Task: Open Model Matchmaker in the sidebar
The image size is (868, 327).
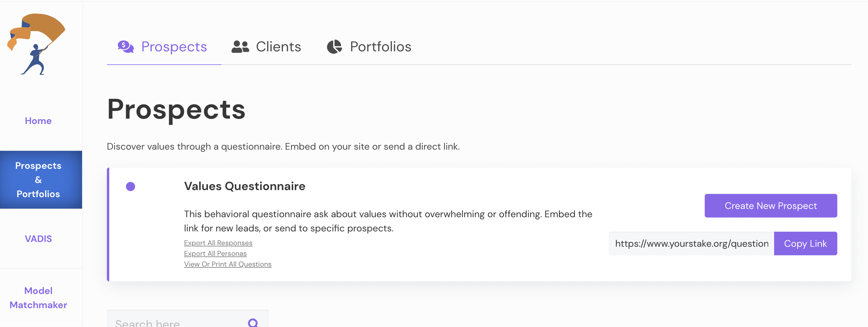Action: click(38, 298)
